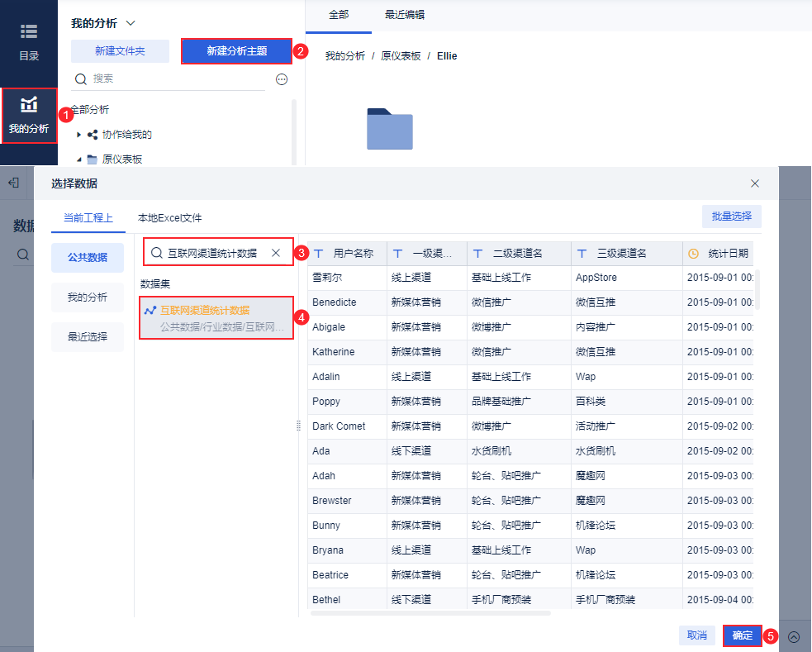Click the AppStore cell
Screen dimensions: 812x652
click(627, 278)
